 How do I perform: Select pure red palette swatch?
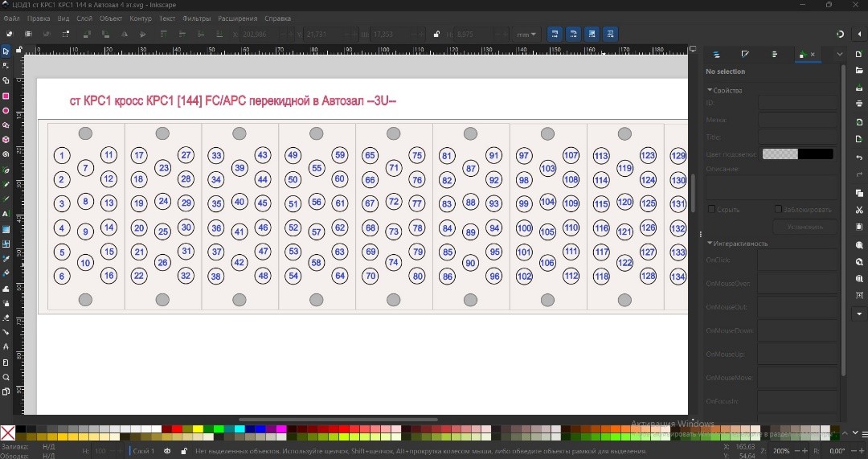[x=177, y=429]
